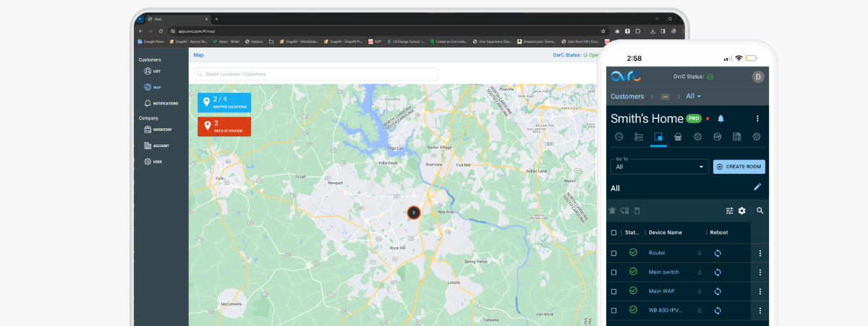Click the Create Room button
868x326 pixels.
pyautogui.click(x=739, y=167)
